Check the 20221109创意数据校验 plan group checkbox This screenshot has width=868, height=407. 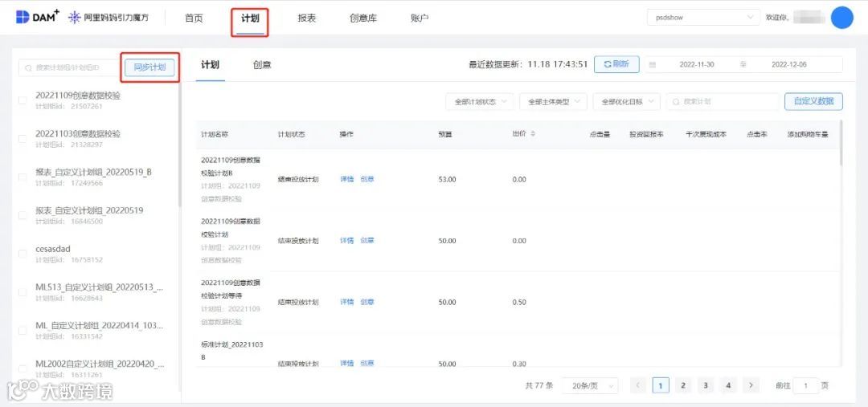(x=23, y=100)
